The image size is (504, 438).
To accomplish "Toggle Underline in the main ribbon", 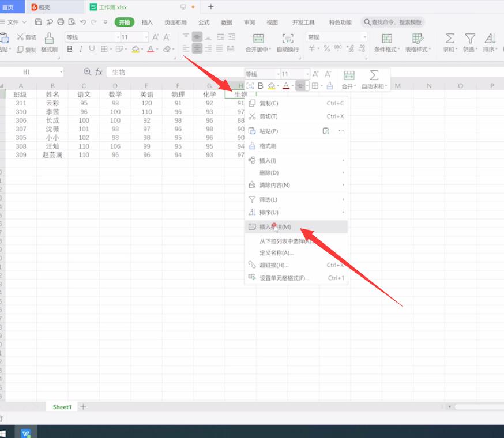I will coord(92,49).
